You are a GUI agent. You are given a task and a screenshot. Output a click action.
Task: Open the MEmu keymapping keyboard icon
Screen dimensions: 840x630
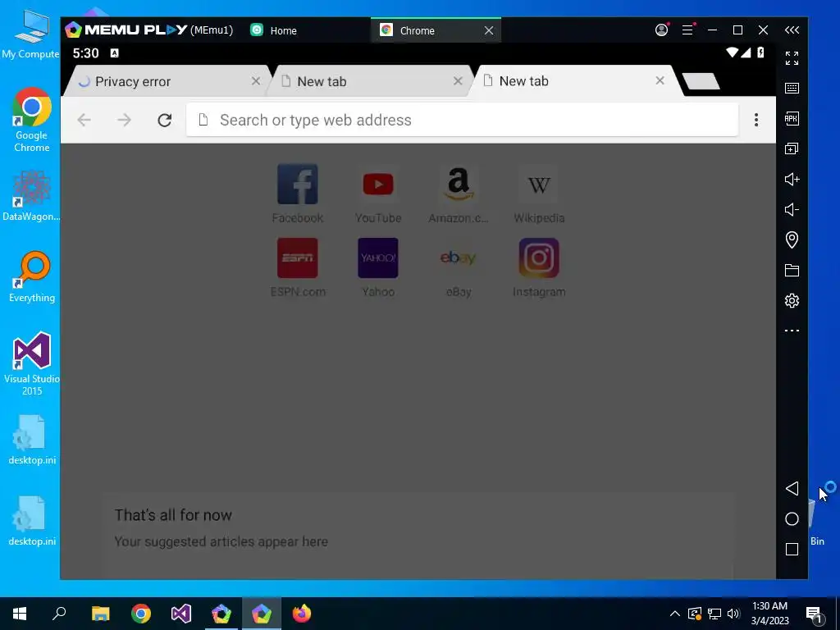coord(792,88)
